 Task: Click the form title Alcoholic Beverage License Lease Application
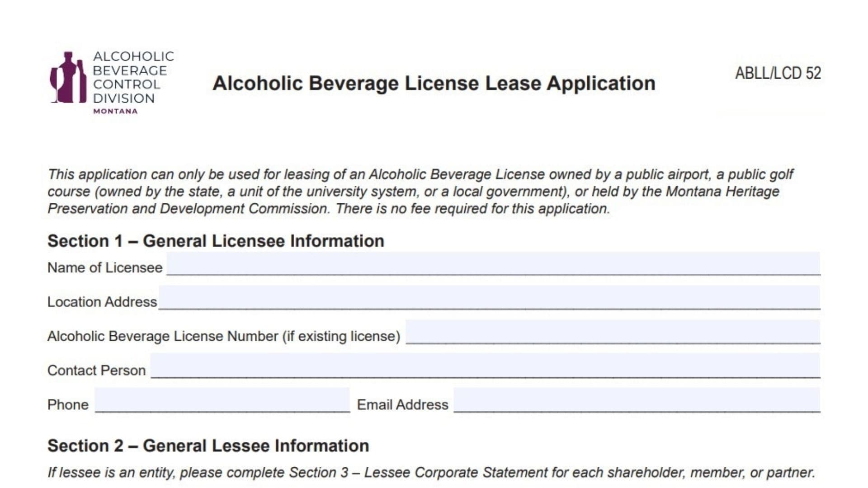[435, 82]
